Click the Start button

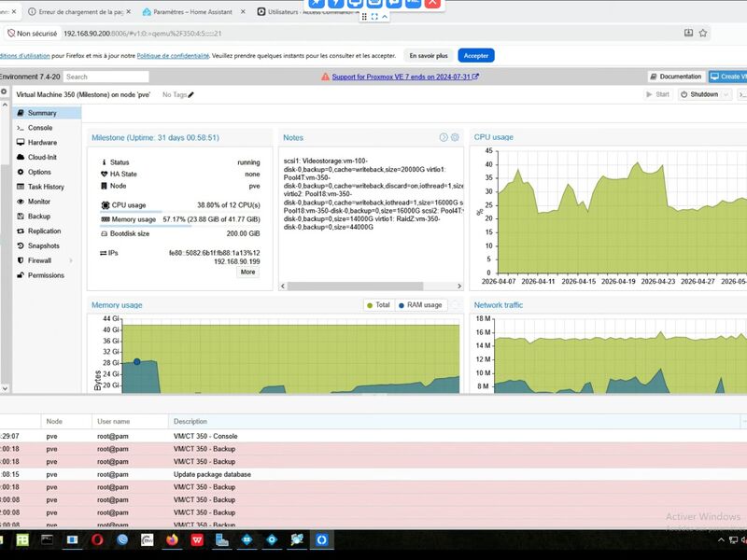(657, 94)
